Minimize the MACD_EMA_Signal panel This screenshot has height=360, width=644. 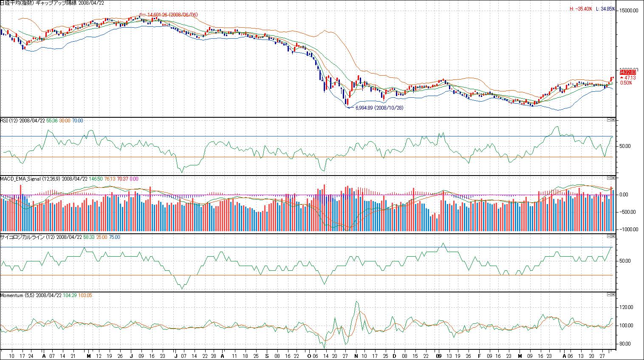pyautogui.click(x=608, y=178)
